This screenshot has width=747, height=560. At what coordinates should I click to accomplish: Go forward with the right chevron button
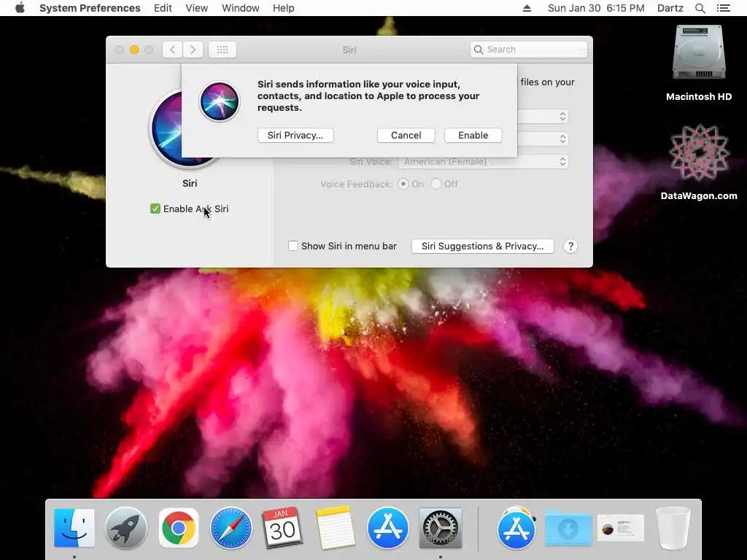tap(193, 50)
